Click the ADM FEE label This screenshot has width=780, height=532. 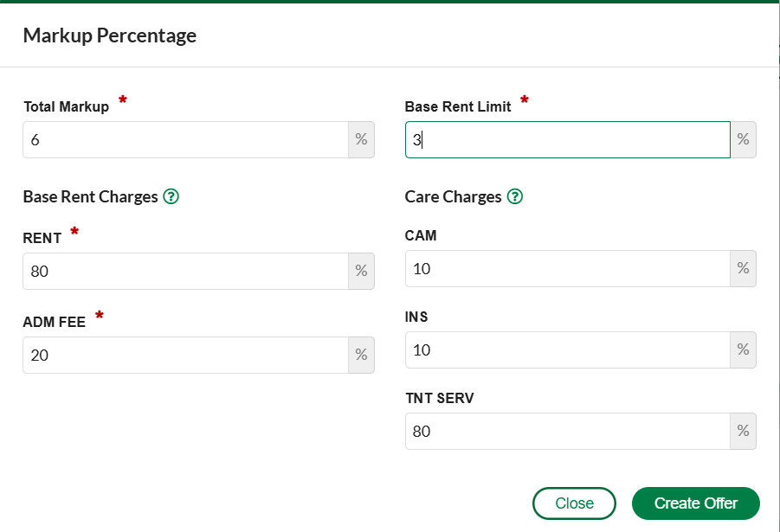click(55, 322)
